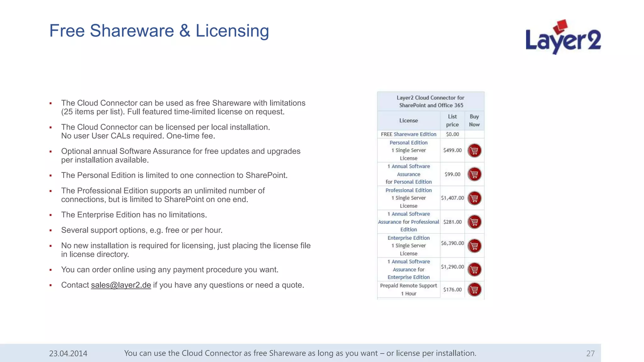Click the 'Buy Now' column header
644x362 pixels.
474,120
